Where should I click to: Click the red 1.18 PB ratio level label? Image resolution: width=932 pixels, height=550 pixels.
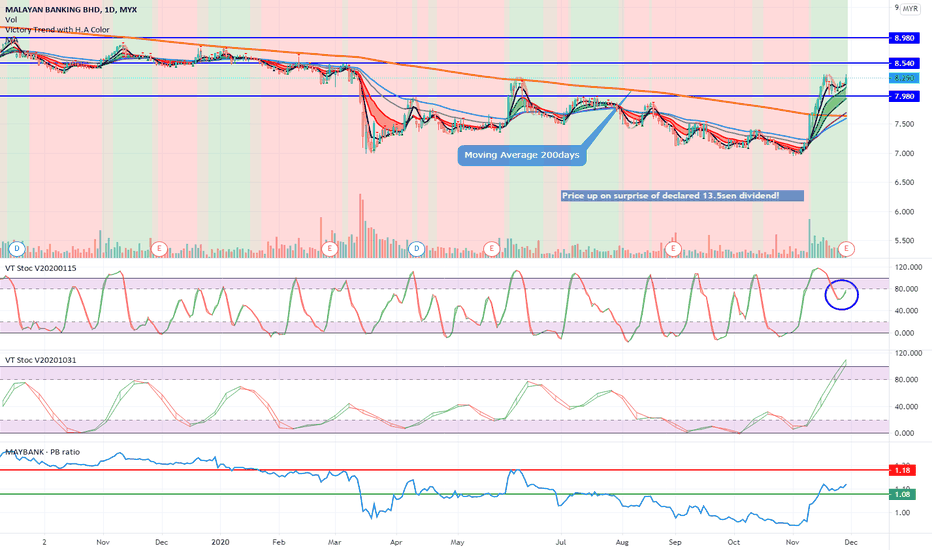pos(902,470)
